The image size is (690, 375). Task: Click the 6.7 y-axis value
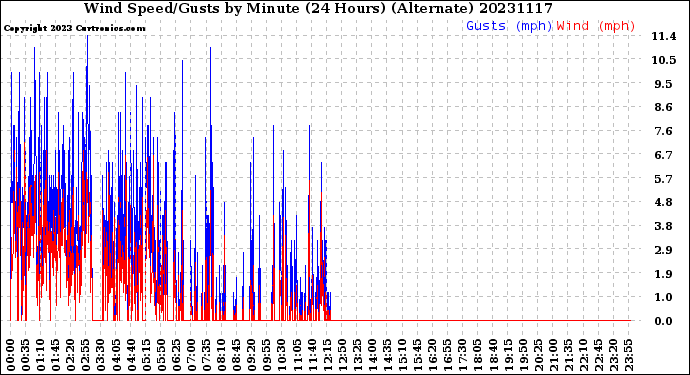(664, 155)
